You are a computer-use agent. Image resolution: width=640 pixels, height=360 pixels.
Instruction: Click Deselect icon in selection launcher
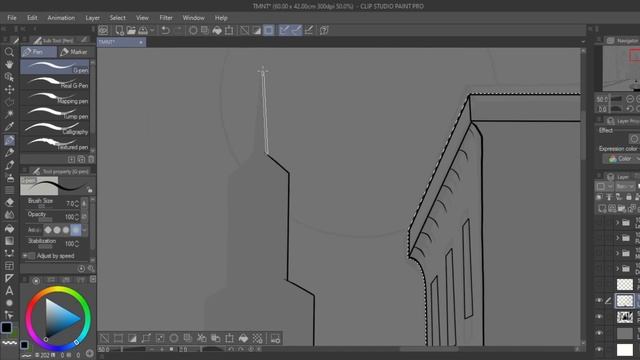[x=104, y=338]
